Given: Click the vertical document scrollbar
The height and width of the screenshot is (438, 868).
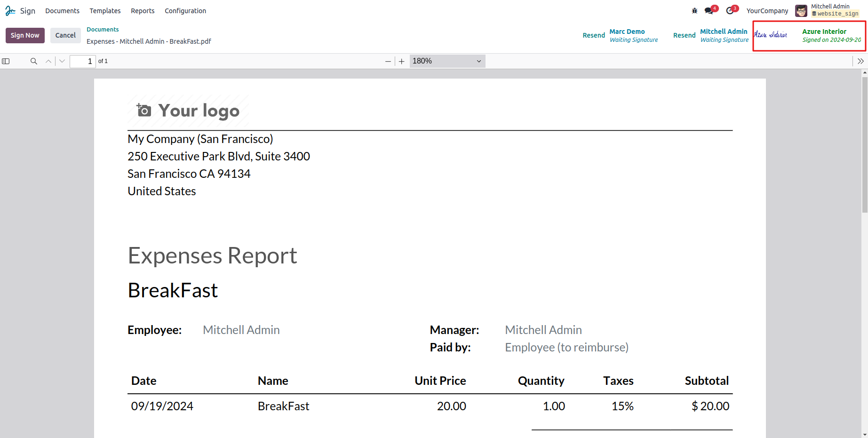Looking at the screenshot, I should 865,145.
